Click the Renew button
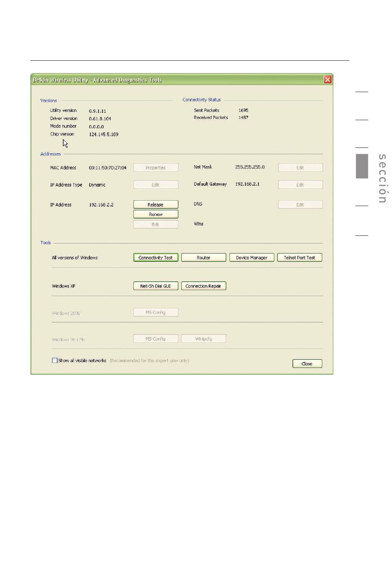Image resolution: width=392 pixels, height=567 pixels. 156,214
